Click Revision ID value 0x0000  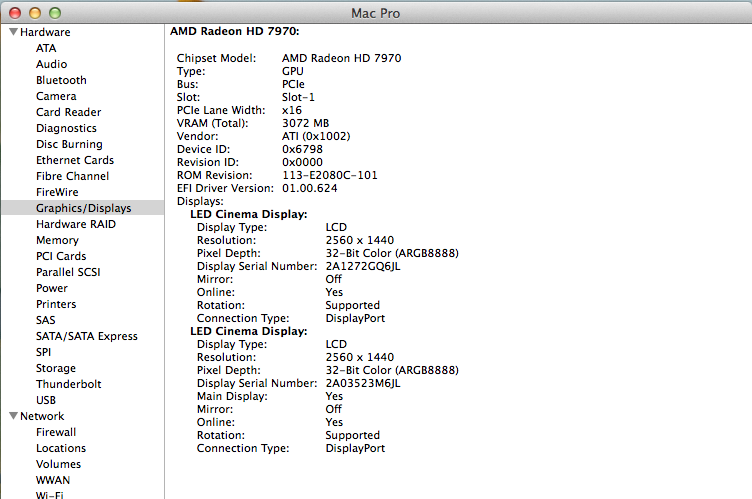tap(302, 162)
